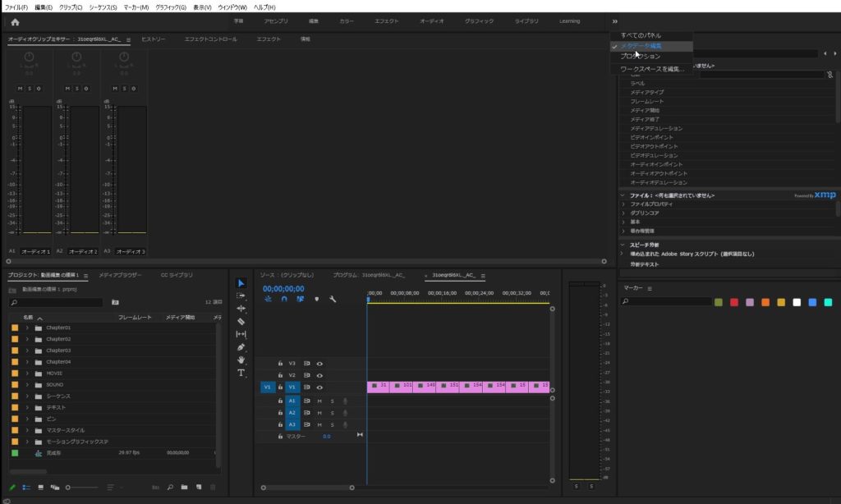This screenshot has width=841, height=504.
Task: Switch to the メディアブラウザー tab
Action: coord(120,275)
